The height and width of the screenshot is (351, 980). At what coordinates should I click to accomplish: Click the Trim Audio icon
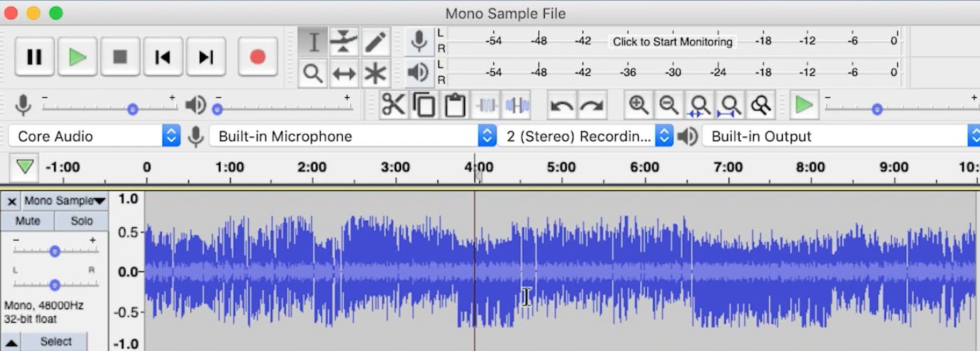click(486, 106)
